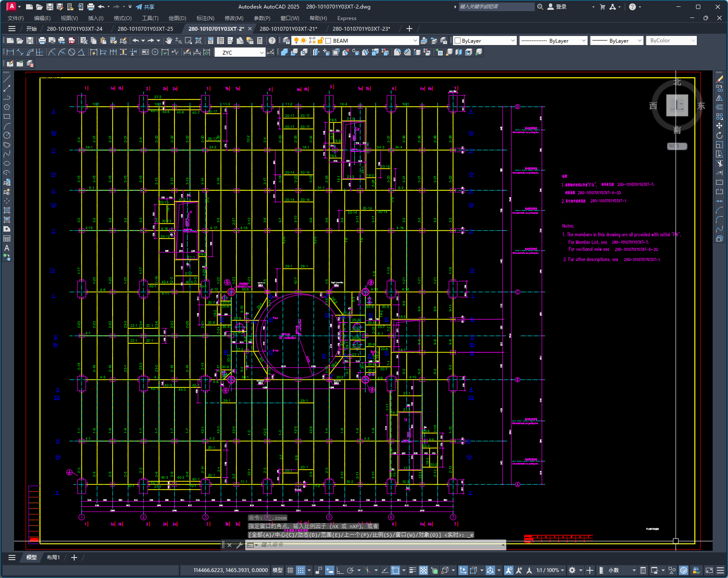728x578 pixels.
Task: Select the Rotate modify tool
Action: click(719, 135)
